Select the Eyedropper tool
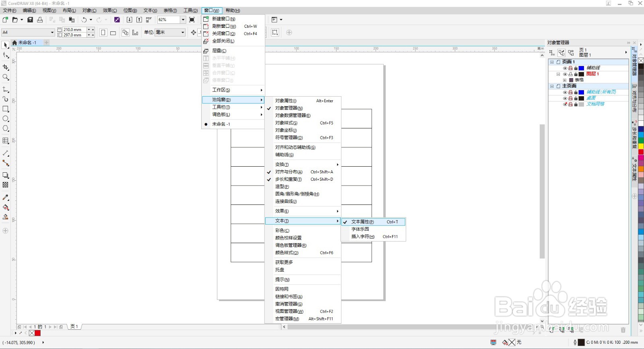Viewport: 644px width, 349px height. [x=6, y=197]
